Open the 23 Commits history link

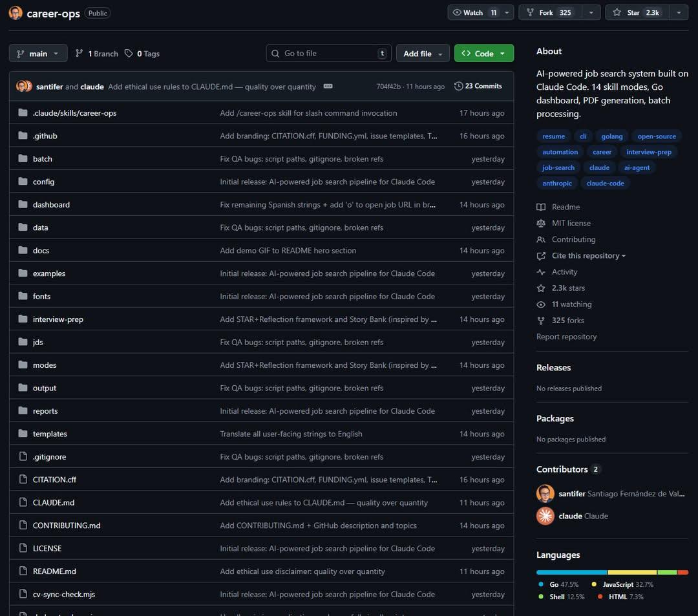(x=478, y=86)
